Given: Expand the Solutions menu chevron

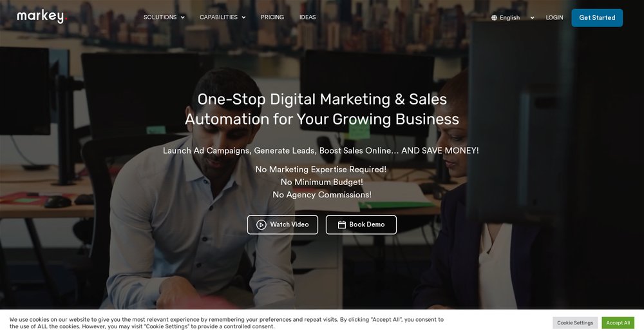Looking at the screenshot, I should pyautogui.click(x=183, y=17).
